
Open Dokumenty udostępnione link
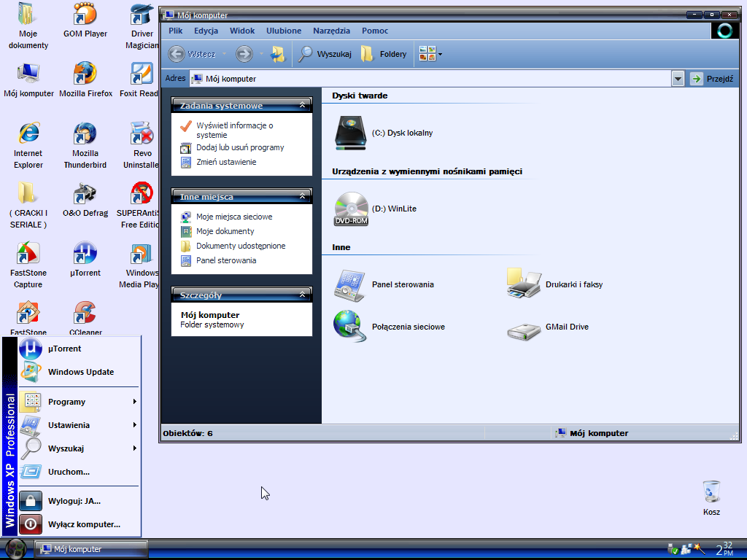coord(241,246)
